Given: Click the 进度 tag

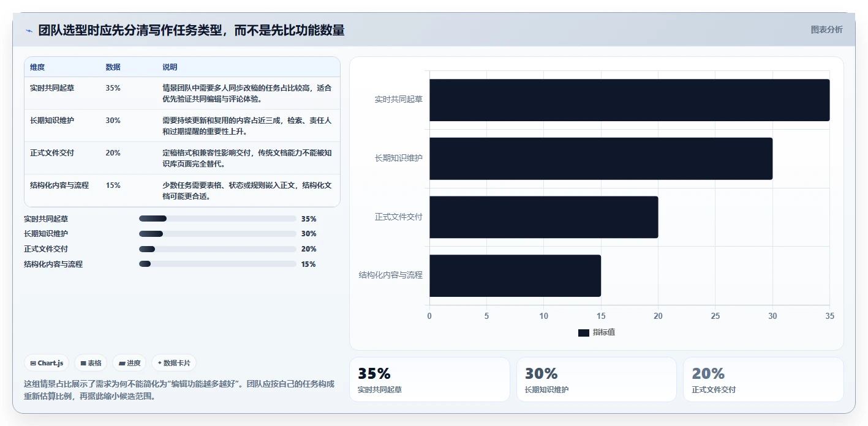Looking at the screenshot, I should 129,363.
